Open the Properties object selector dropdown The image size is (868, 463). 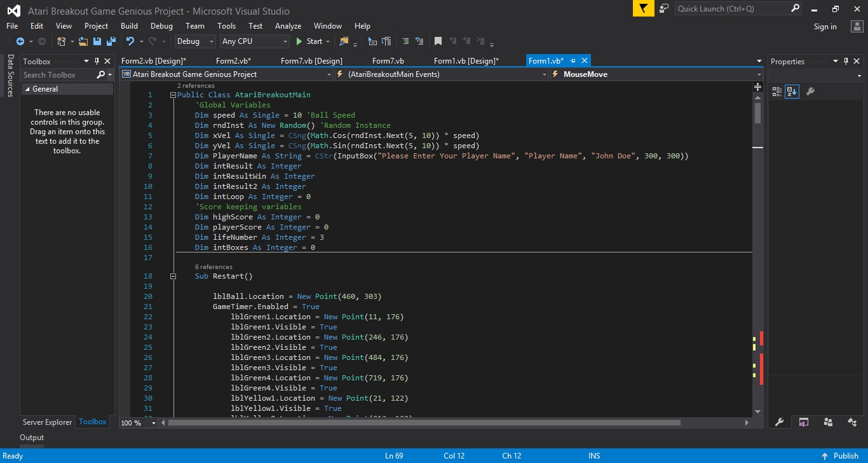point(859,76)
